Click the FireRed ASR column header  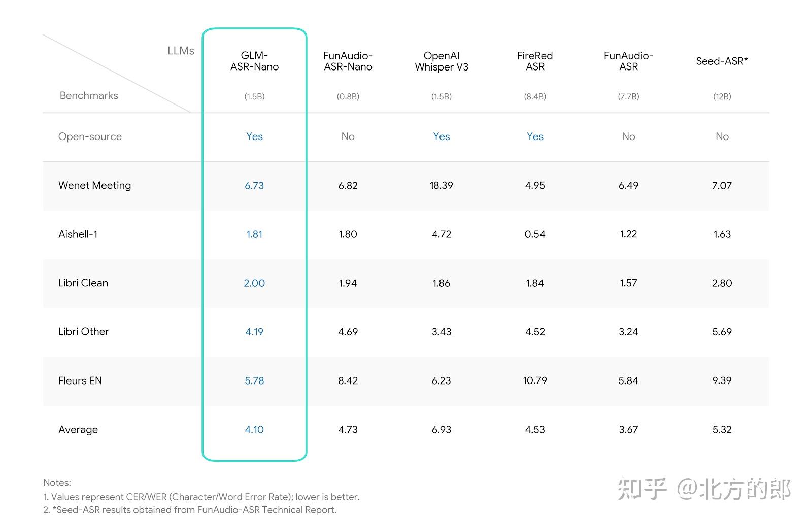(535, 61)
